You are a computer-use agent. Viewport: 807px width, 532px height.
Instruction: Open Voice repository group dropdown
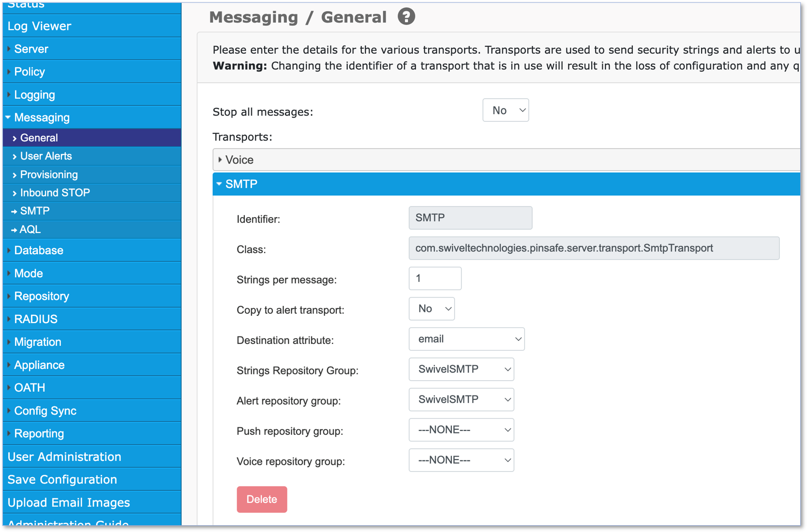tap(461, 460)
